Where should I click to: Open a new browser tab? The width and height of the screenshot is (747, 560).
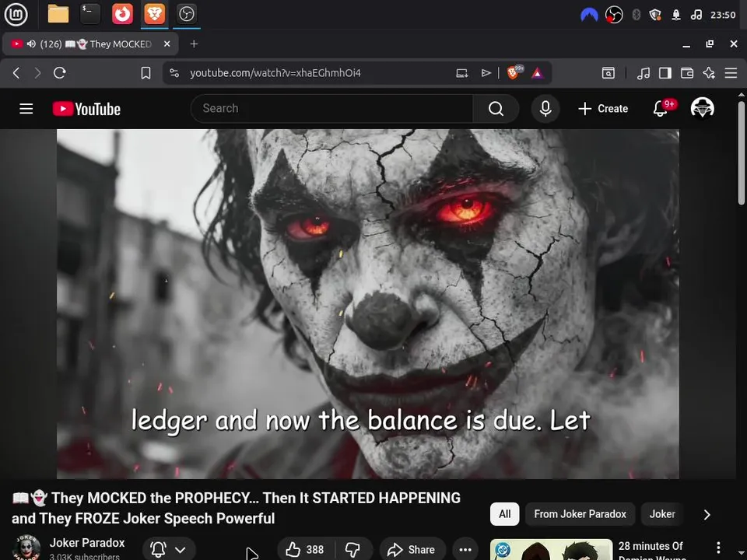point(194,44)
